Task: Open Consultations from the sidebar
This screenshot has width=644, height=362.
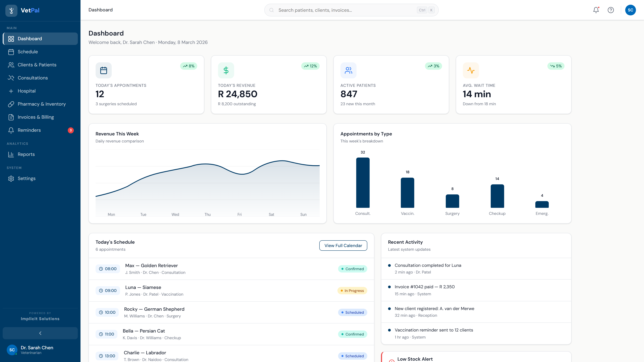Action: click(11, 78)
